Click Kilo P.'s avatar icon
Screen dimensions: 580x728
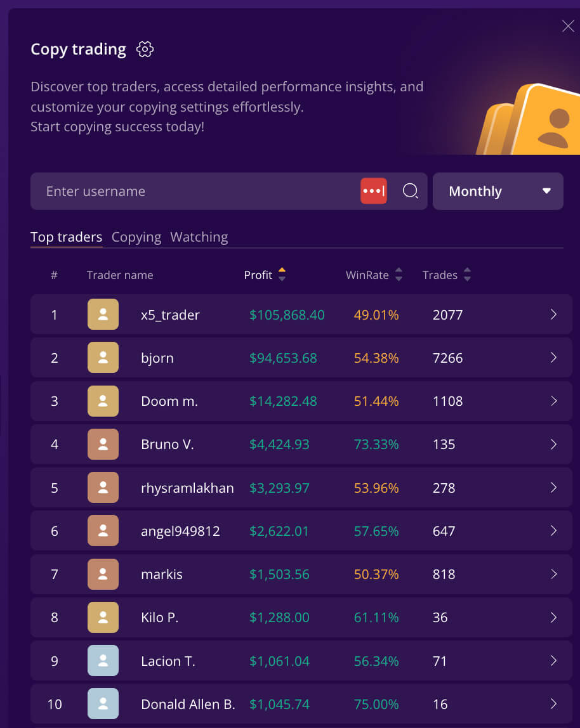(103, 617)
